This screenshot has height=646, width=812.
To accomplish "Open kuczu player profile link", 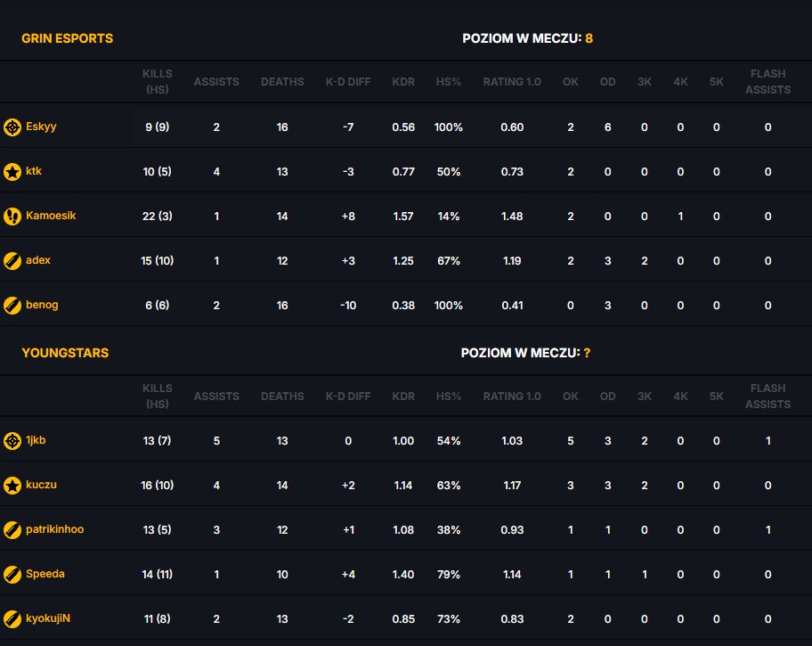I will 42,485.
